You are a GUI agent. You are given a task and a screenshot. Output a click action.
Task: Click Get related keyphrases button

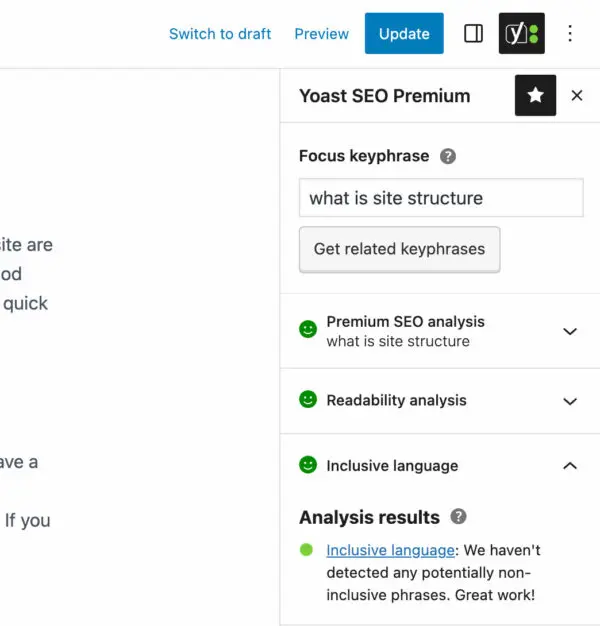pyautogui.click(x=399, y=249)
